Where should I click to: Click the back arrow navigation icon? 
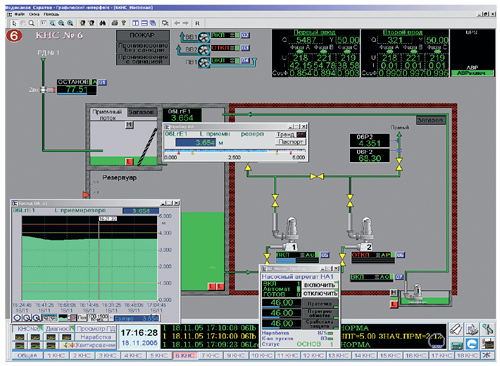177,23
